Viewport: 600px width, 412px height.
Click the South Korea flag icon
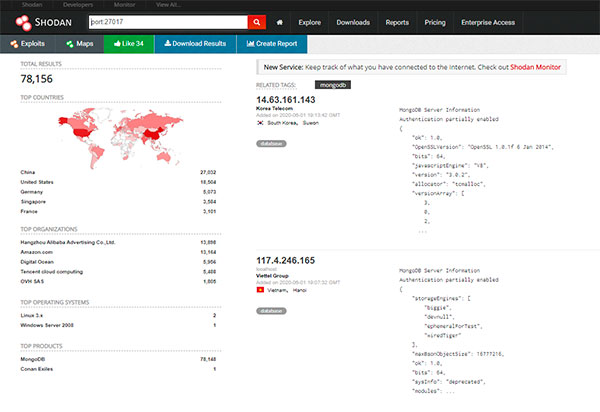(x=260, y=123)
